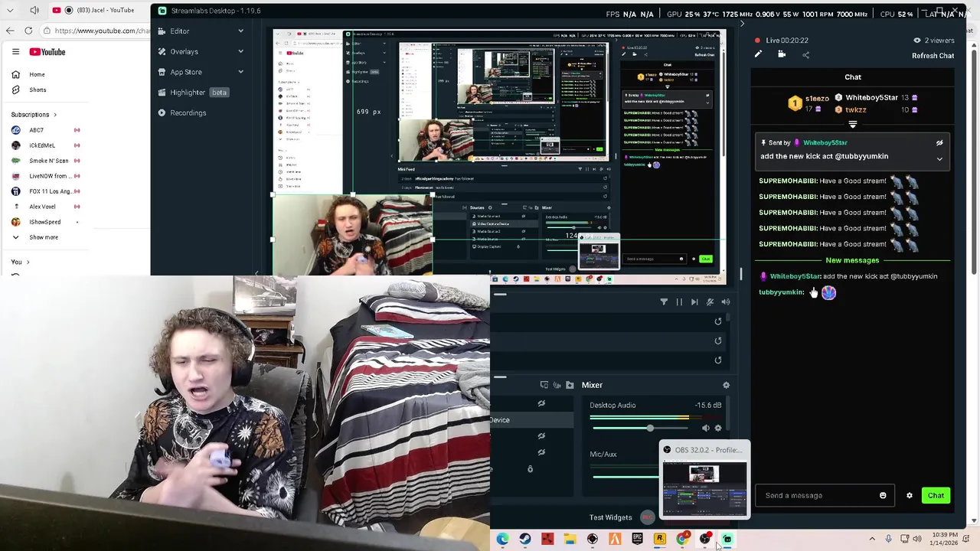Open ABC7 subscription channel
The height and width of the screenshot is (551, 980).
coord(37,130)
